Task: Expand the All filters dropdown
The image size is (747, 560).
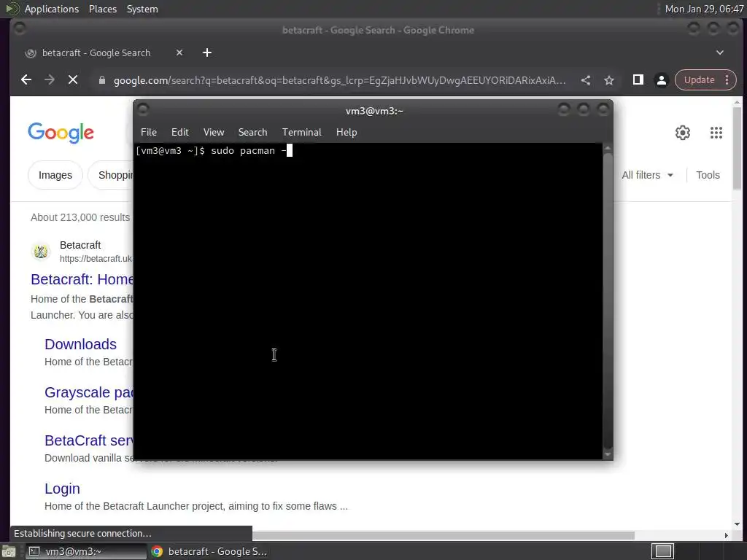Action: pos(648,175)
